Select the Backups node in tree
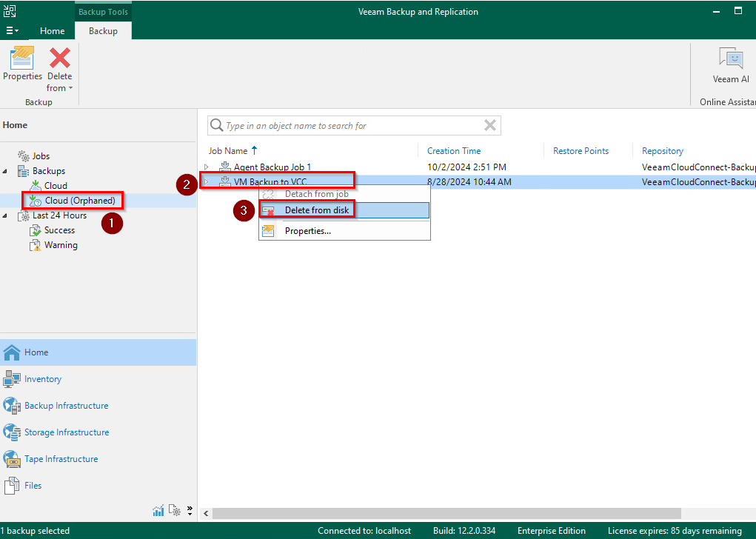 click(48, 171)
